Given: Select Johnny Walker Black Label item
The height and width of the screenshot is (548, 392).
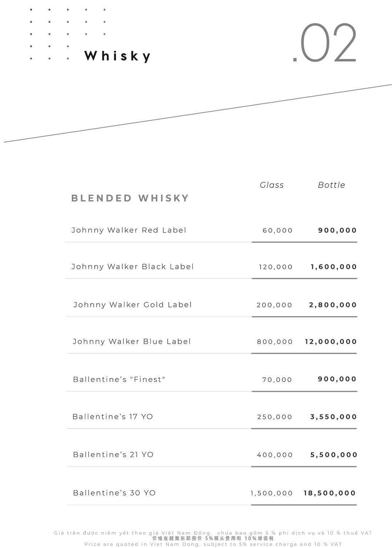Looking at the screenshot, I should (132, 266).
